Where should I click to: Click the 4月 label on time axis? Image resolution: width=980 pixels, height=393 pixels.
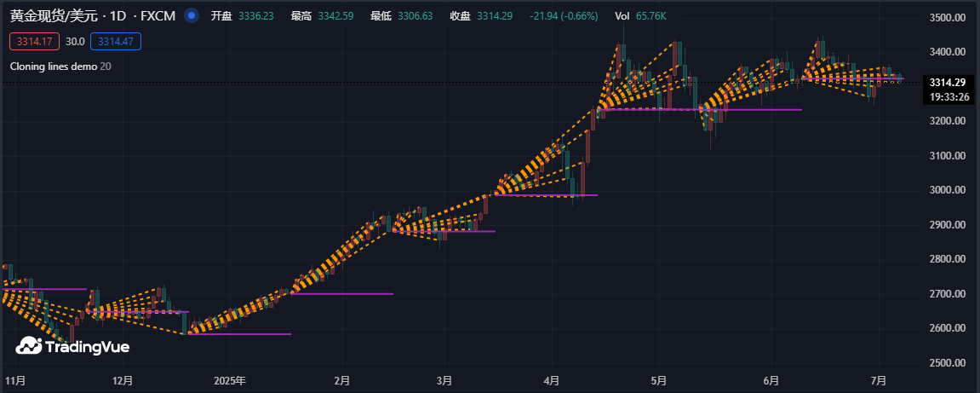pyautogui.click(x=552, y=380)
